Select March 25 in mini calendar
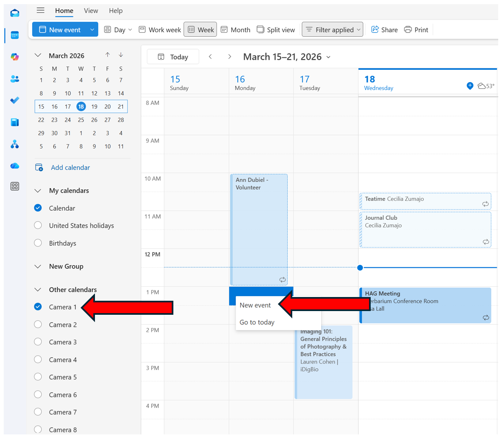Viewport: 504px width, 441px height. coord(81,120)
